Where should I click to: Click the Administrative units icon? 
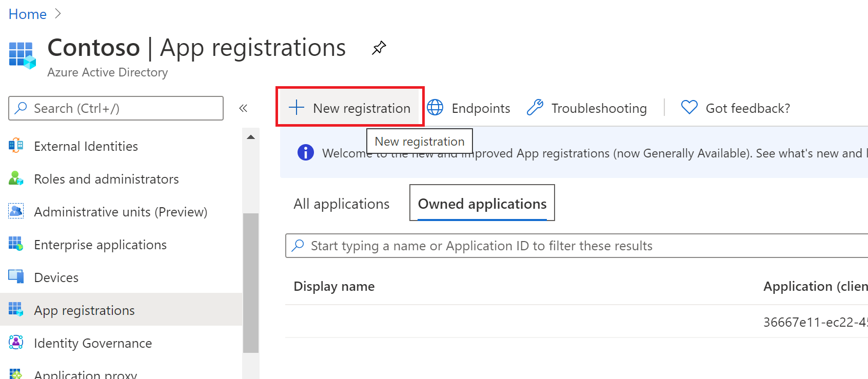(x=16, y=211)
